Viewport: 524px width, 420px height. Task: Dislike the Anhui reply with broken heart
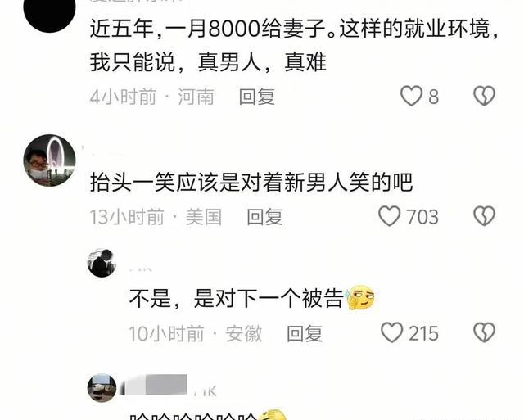pos(484,332)
